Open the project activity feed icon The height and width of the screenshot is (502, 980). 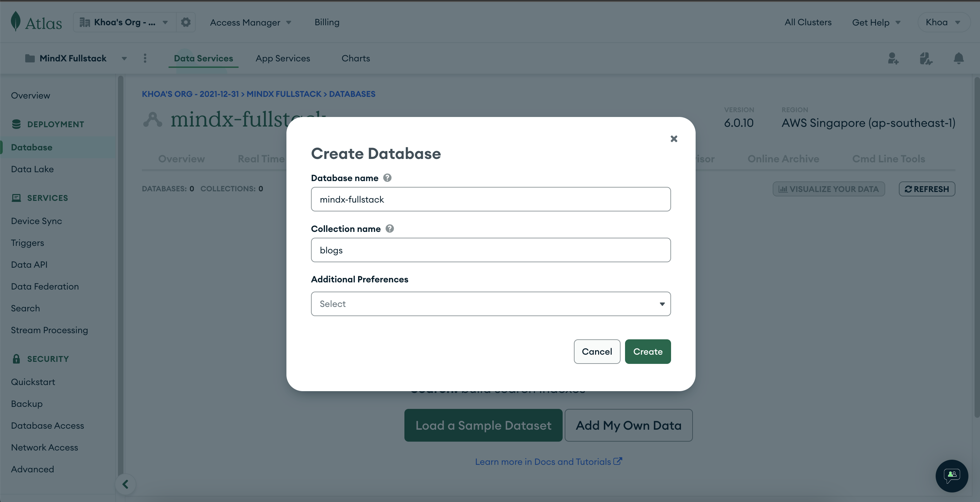click(925, 58)
